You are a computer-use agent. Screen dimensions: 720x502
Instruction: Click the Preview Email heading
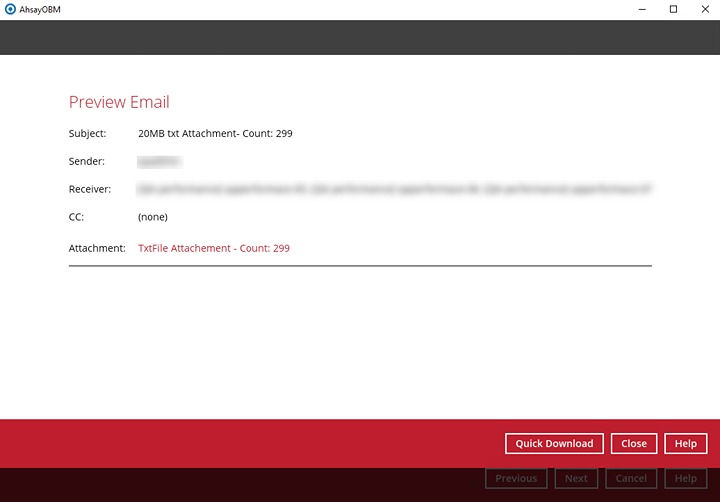(x=119, y=102)
